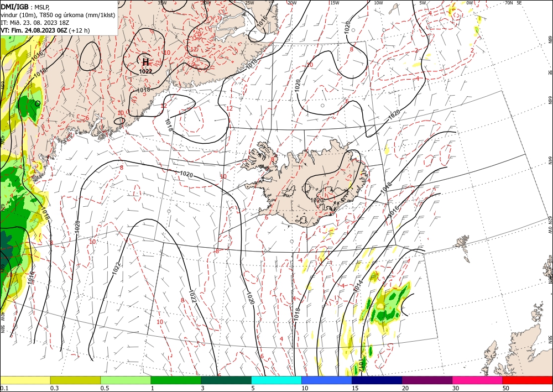Click the red 50+ legend swatch

click(528, 380)
